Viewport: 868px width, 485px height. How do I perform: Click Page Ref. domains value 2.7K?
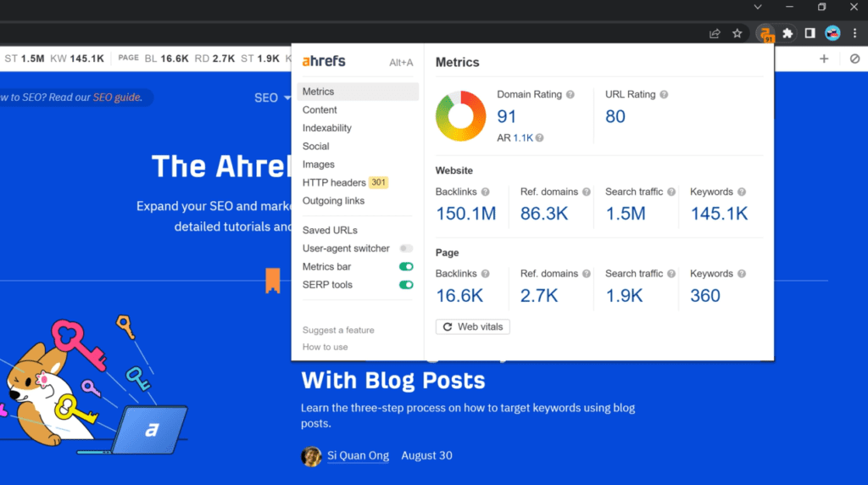(539, 296)
